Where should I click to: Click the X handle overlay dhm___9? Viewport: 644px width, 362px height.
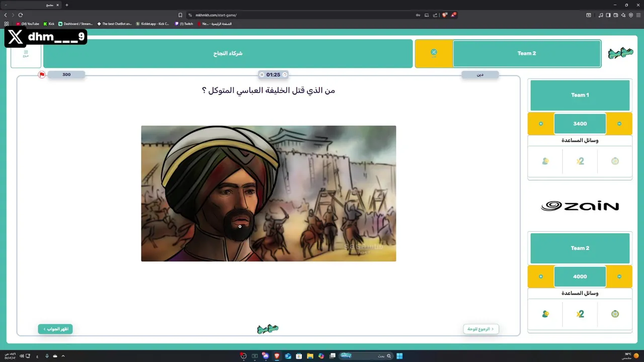[46, 37]
